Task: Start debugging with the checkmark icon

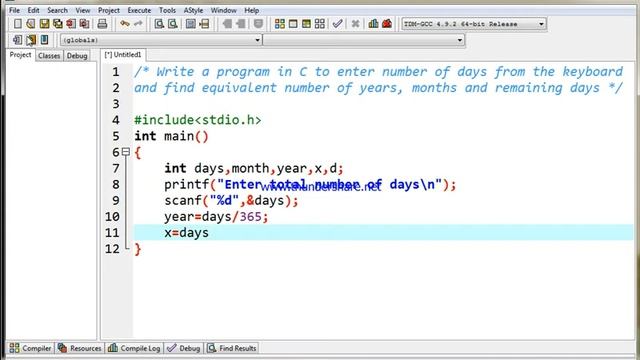Action: pos(337,24)
